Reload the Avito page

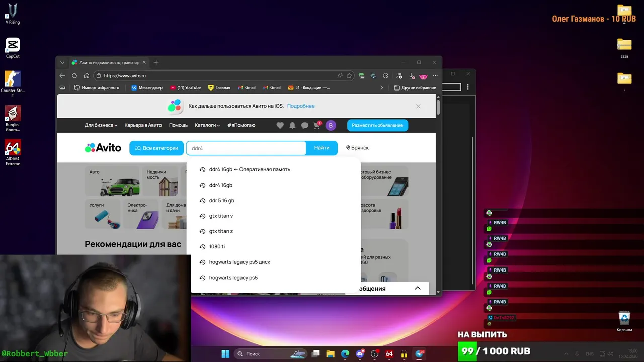pos(74,76)
